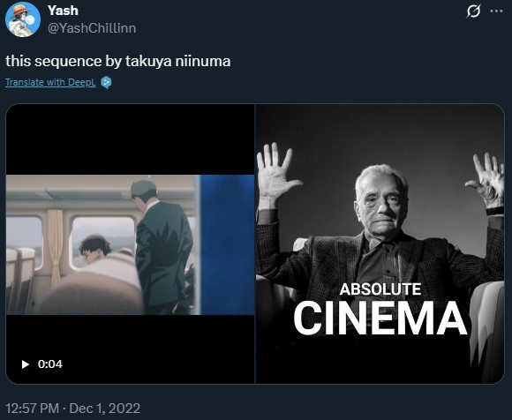The width and height of the screenshot is (512, 420).
Task: Click the 0:04 video duration label
Action: (50, 364)
